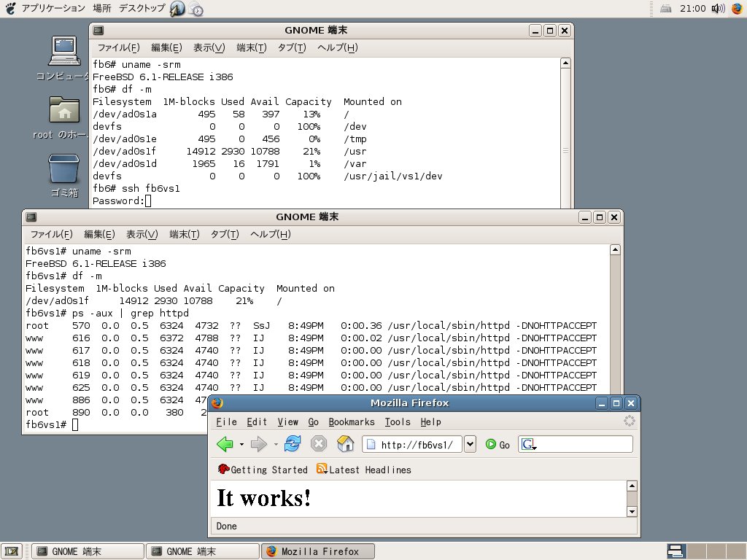747x560 pixels.
Task: Open 表示 menu in lower fb6vs1 terminal
Action: point(142,234)
